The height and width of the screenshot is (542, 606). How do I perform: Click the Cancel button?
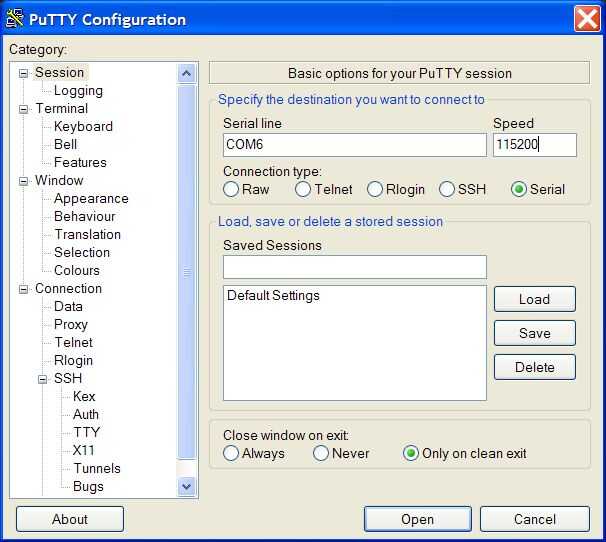[x=535, y=519]
